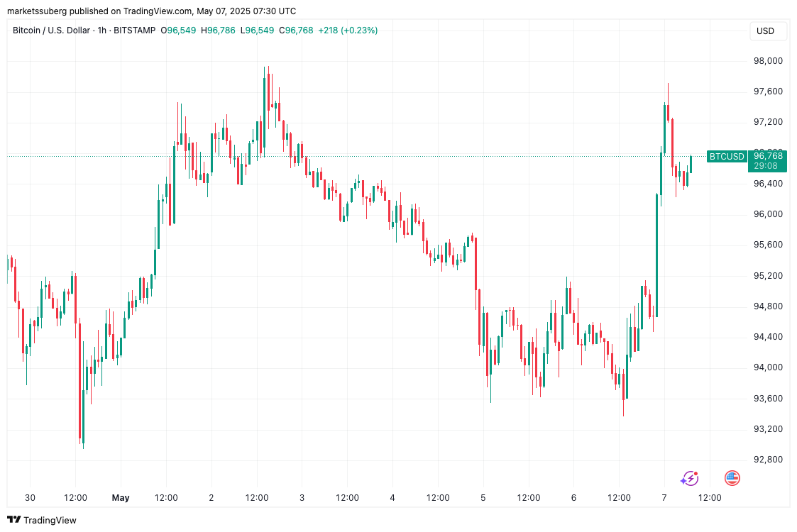
Task: Click the 30 date label on time axis
Action: 30,498
